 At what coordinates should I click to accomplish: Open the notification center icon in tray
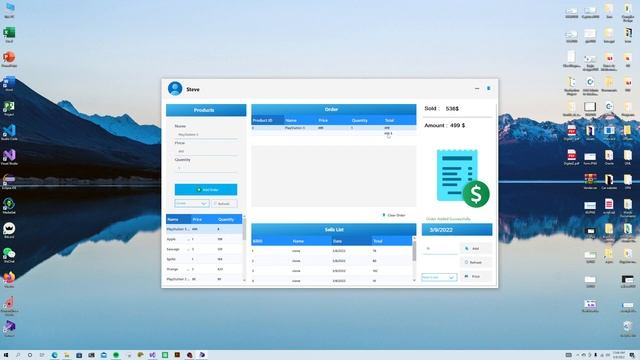point(632,355)
